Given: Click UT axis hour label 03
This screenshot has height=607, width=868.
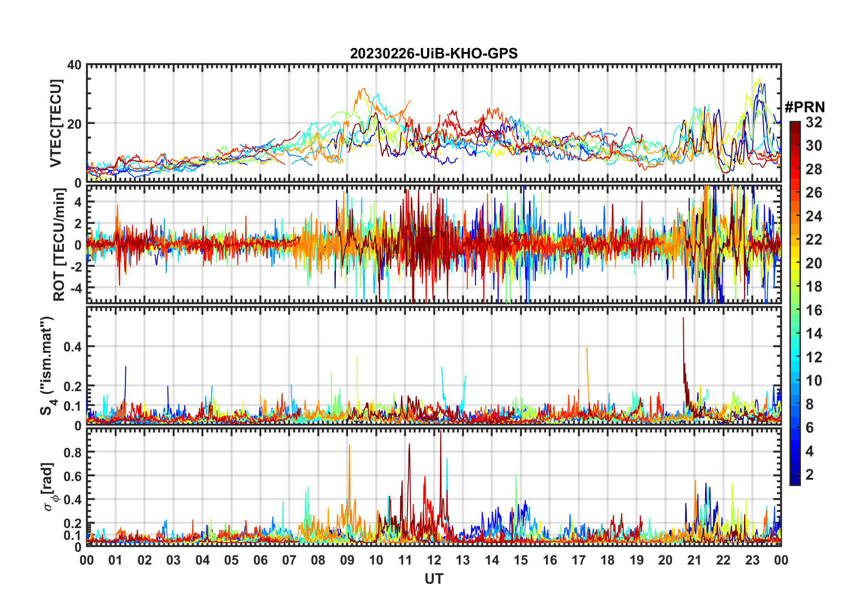Looking at the screenshot, I should pos(173,560).
